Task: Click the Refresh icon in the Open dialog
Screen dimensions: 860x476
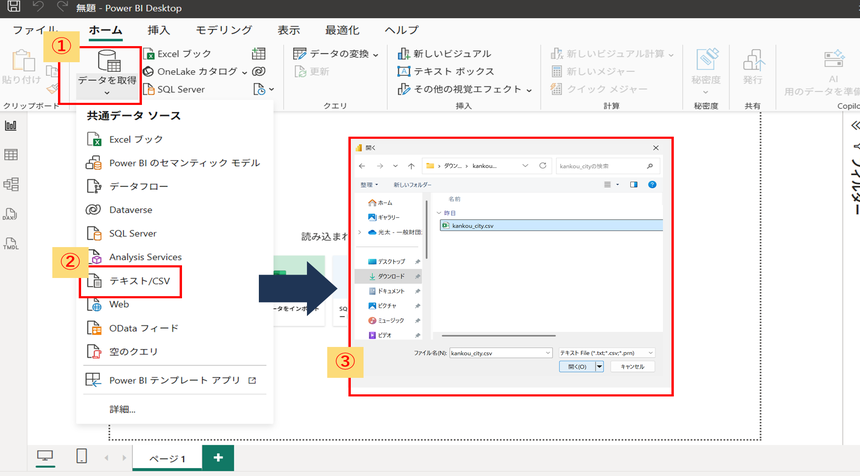Action: (x=542, y=166)
